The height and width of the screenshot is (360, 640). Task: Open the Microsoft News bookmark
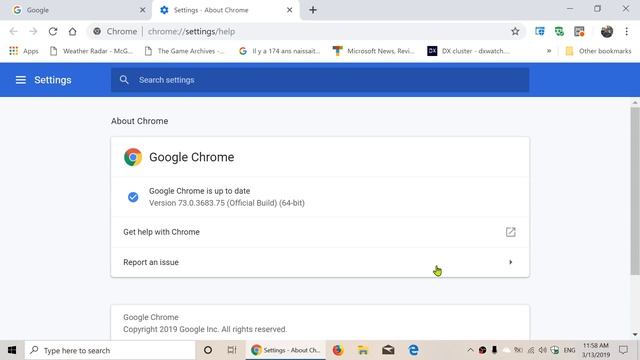(374, 51)
